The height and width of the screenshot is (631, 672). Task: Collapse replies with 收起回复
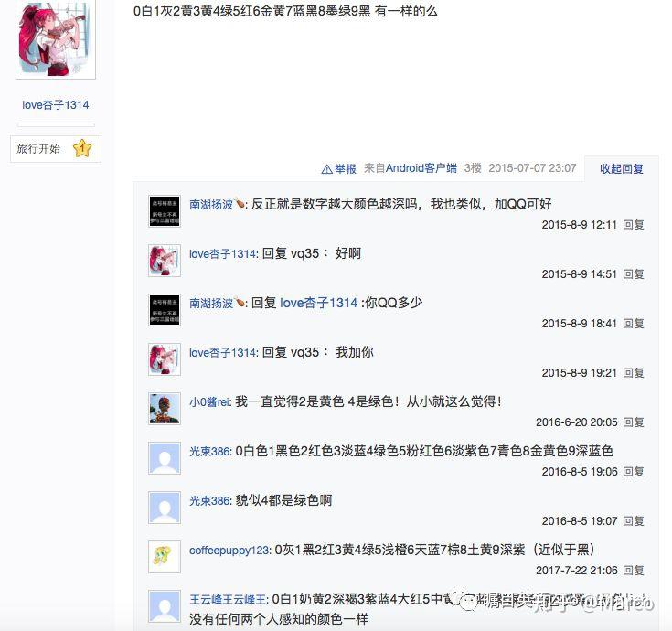click(622, 168)
